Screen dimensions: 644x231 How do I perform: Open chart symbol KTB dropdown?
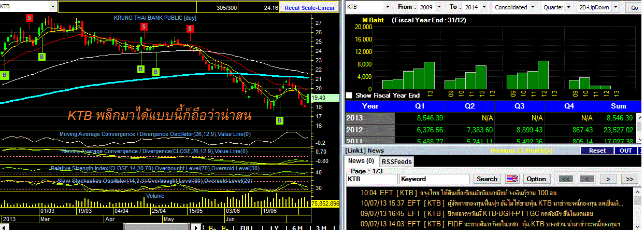click(53, 7)
